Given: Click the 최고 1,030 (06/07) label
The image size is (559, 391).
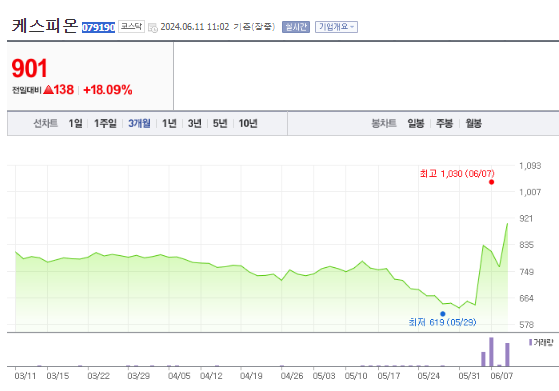Looking at the screenshot, I should click(x=457, y=174).
